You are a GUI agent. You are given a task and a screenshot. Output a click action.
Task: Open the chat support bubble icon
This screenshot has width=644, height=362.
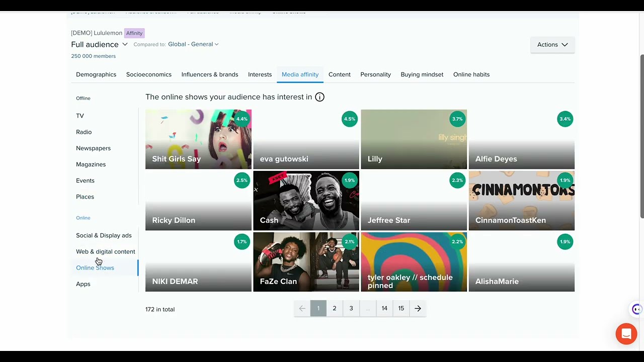(x=626, y=334)
